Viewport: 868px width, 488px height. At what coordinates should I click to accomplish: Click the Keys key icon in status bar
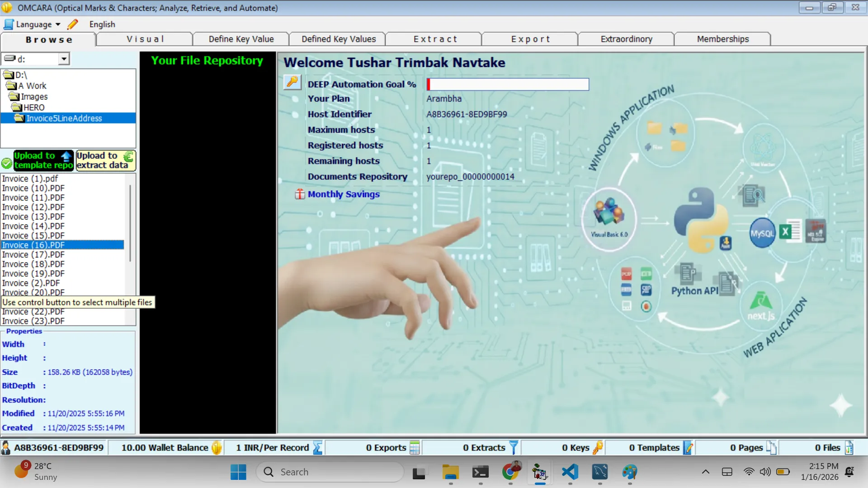(598, 448)
